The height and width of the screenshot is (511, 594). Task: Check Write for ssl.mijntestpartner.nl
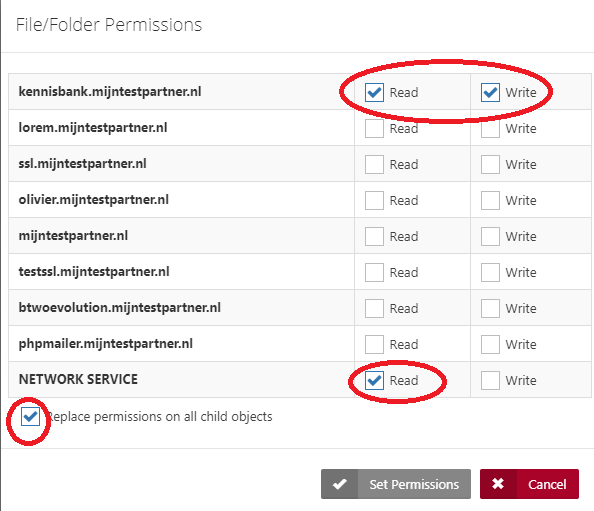(490, 164)
